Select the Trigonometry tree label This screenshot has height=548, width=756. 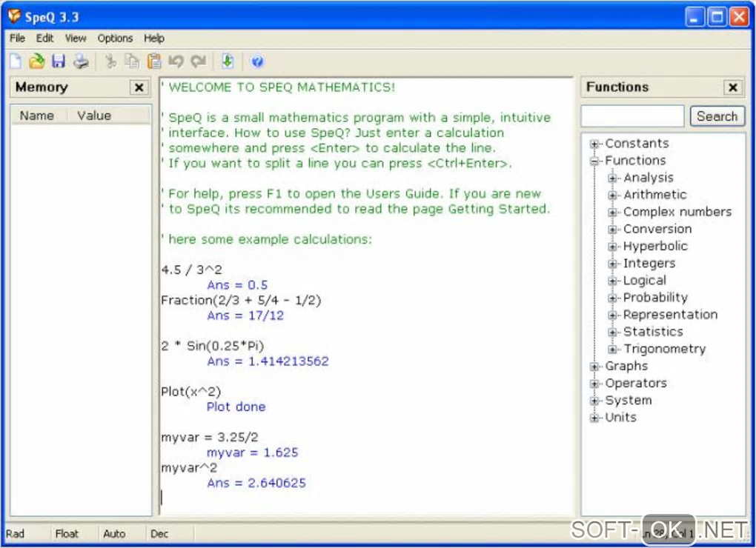pyautogui.click(x=664, y=349)
